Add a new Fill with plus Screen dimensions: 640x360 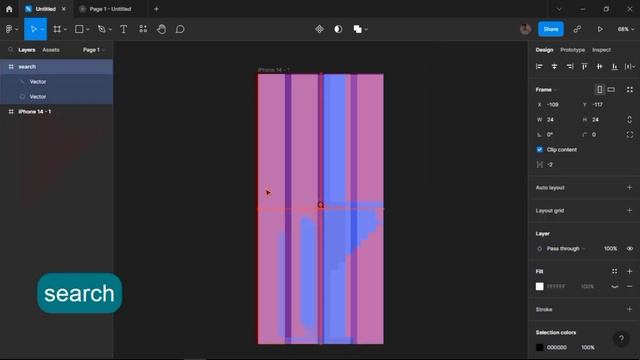pos(629,271)
